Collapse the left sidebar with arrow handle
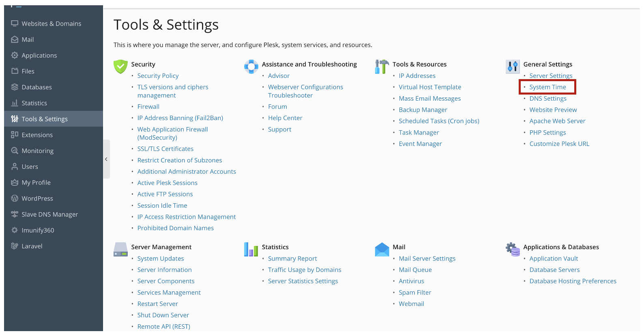Screen dimensions: 644x336 click(106, 159)
